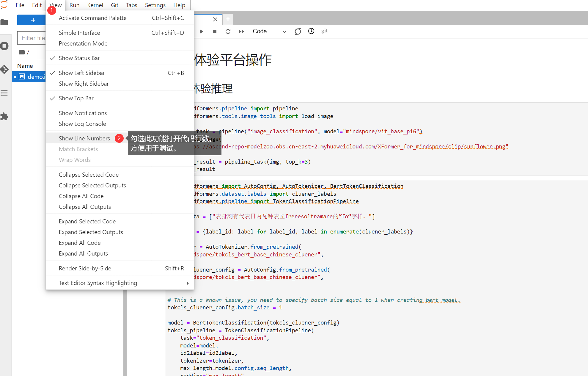
Task: Add a new tab with plus button
Action: [228, 19]
